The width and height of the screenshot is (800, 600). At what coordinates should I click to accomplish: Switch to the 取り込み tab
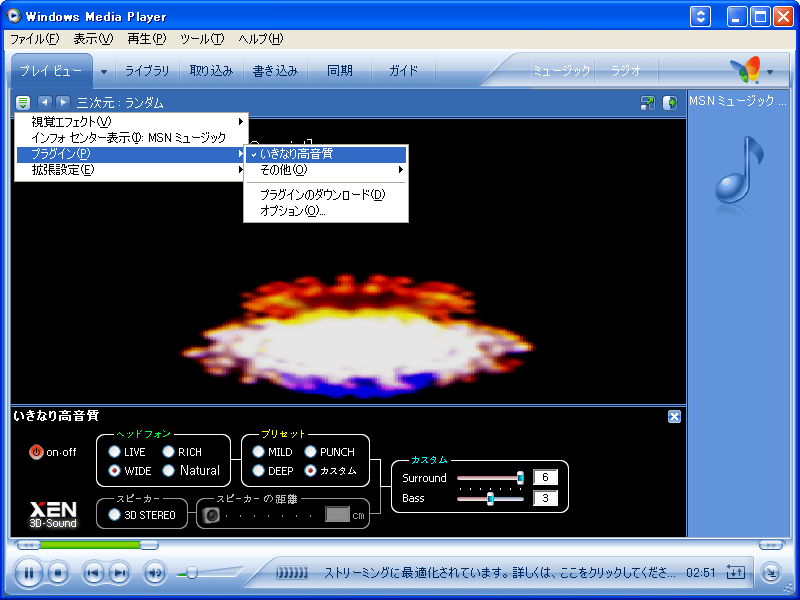click(x=211, y=71)
